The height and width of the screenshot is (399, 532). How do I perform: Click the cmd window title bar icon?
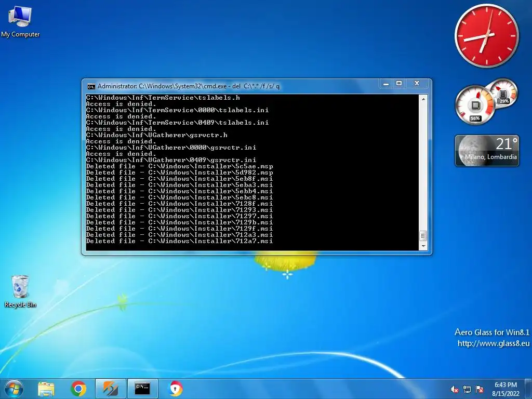coord(91,87)
